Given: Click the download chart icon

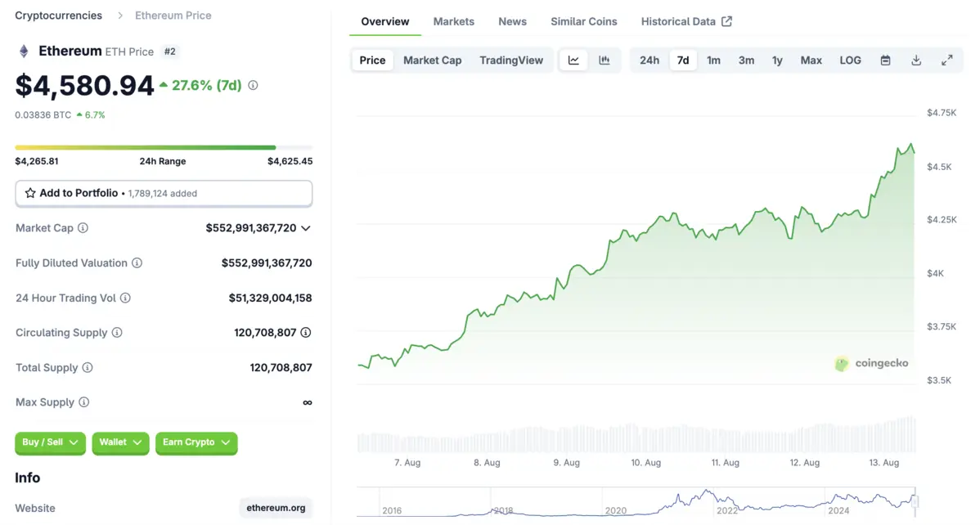Looking at the screenshot, I should click(916, 60).
